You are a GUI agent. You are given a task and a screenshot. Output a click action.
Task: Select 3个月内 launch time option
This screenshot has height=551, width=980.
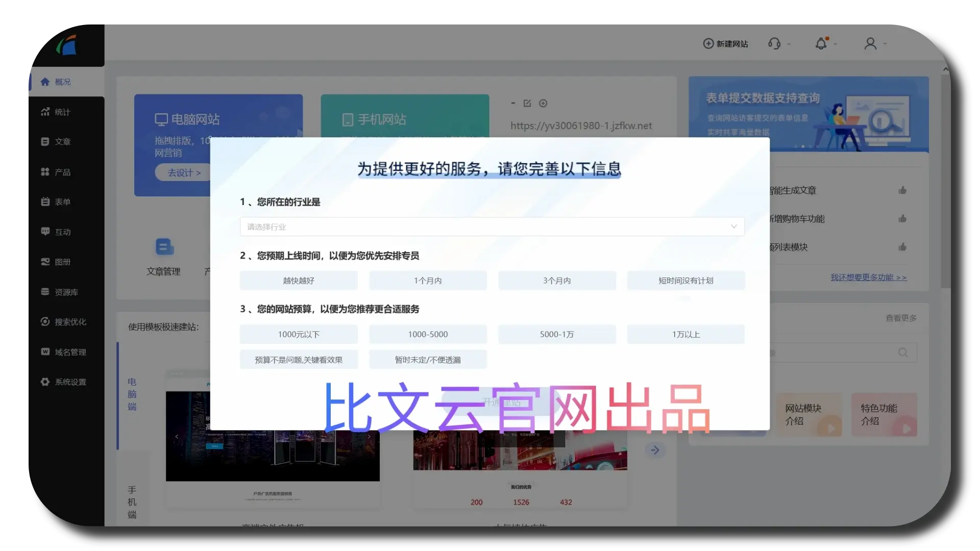coord(557,281)
